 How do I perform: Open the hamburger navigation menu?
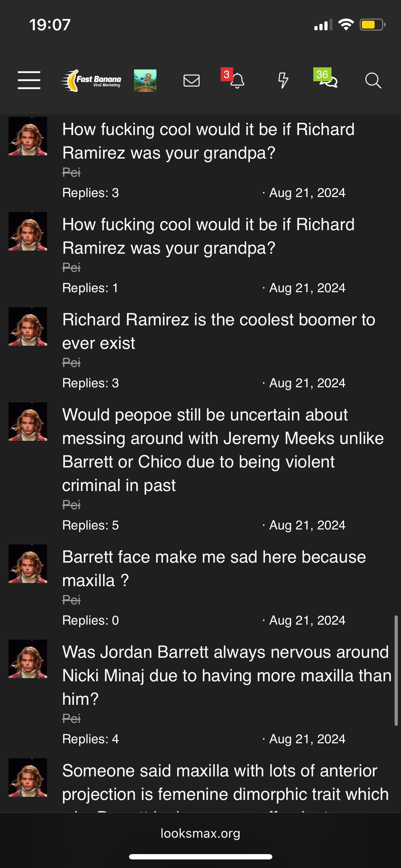tap(29, 80)
